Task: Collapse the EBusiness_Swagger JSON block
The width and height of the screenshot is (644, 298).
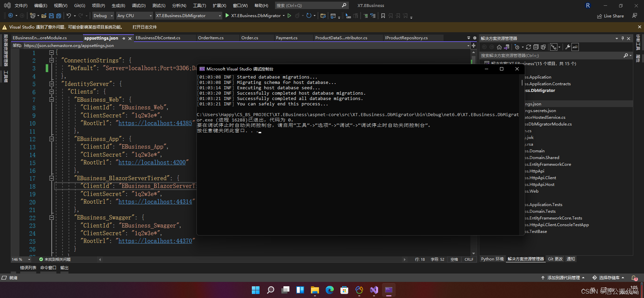Action: [x=51, y=217]
